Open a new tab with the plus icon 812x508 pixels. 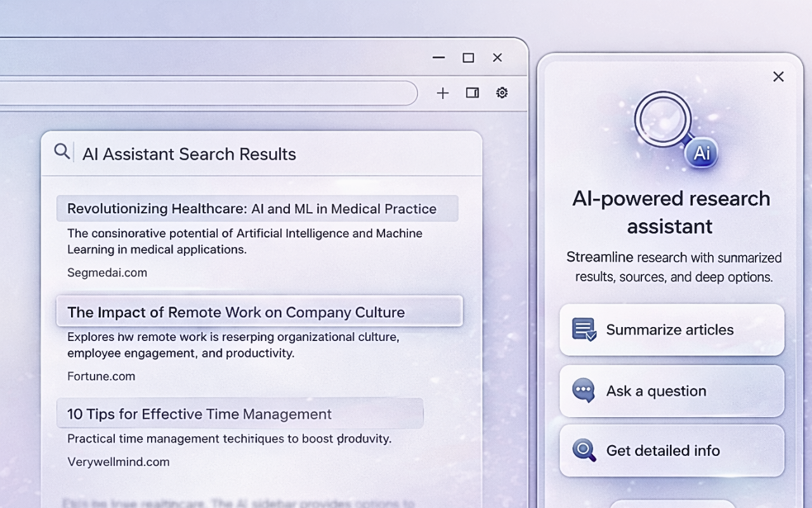click(443, 93)
